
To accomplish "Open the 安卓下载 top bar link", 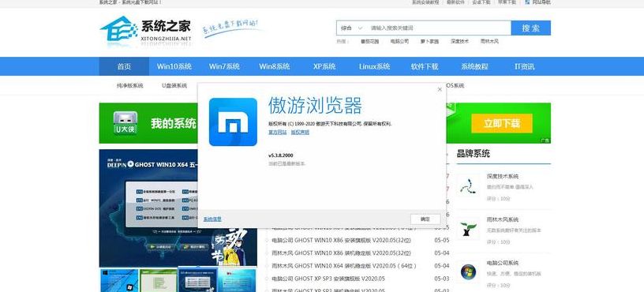I will click(481, 2).
